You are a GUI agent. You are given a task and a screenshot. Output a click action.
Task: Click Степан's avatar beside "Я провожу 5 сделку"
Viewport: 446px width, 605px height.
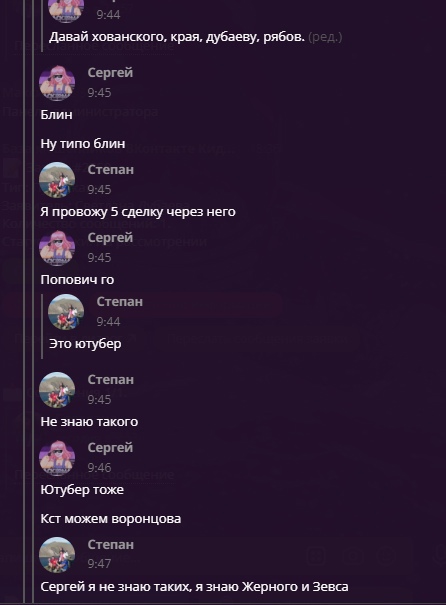click(x=57, y=180)
